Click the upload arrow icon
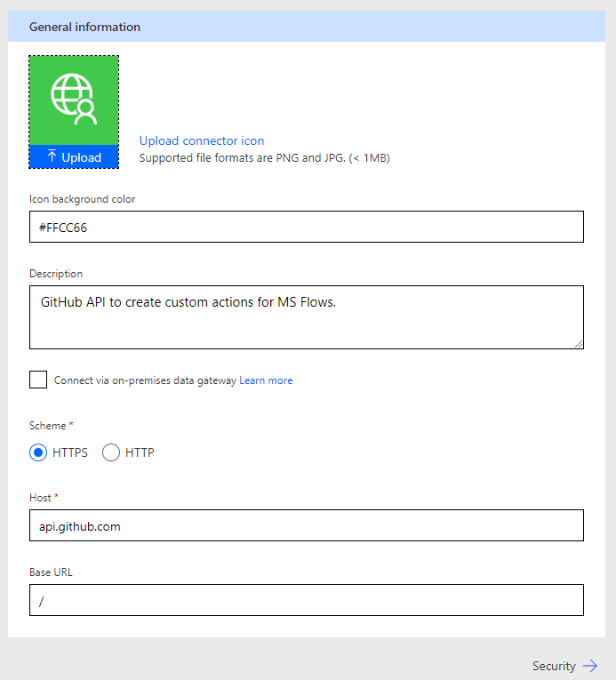This screenshot has height=680, width=616. [52, 156]
